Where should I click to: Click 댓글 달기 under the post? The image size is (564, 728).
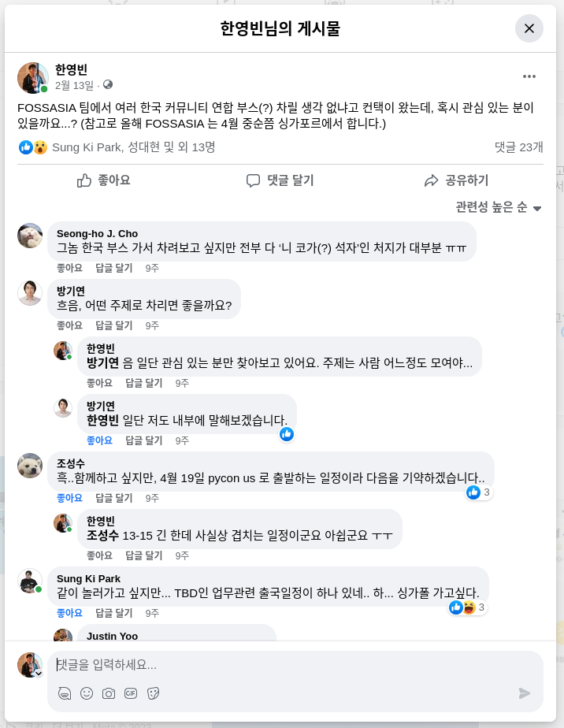(280, 180)
